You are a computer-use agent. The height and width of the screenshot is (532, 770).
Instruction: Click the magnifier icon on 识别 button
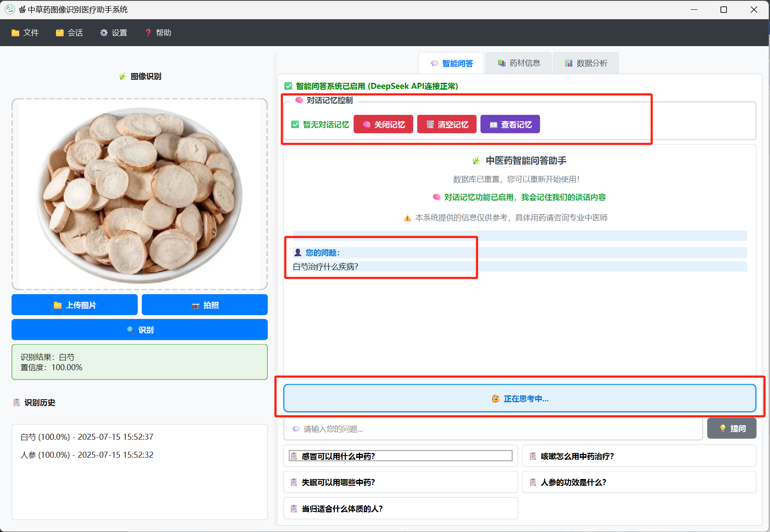(x=131, y=330)
